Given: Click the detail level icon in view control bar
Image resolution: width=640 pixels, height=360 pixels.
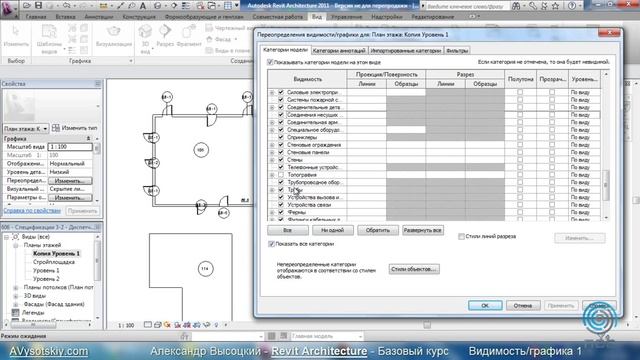Looking at the screenshot, I should coord(148,325).
